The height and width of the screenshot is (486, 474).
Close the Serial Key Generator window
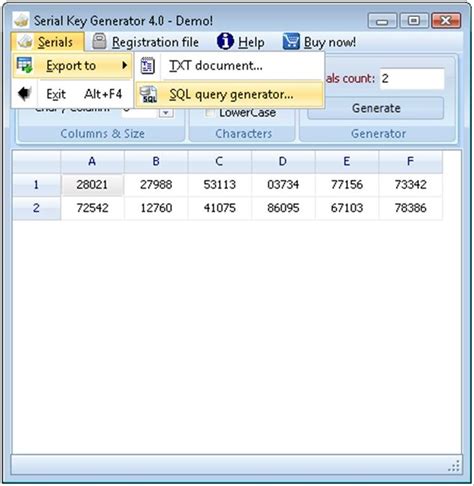[446, 21]
